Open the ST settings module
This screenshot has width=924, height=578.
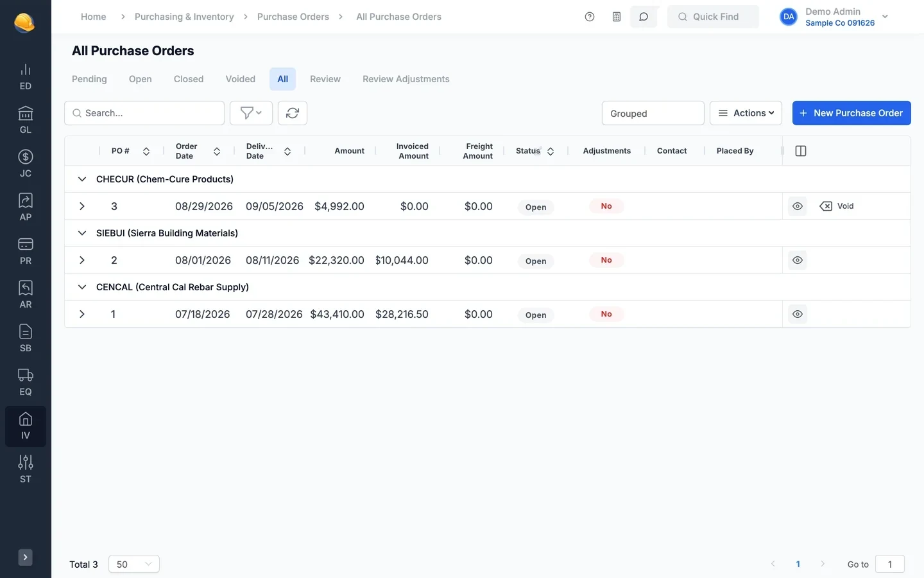point(26,470)
